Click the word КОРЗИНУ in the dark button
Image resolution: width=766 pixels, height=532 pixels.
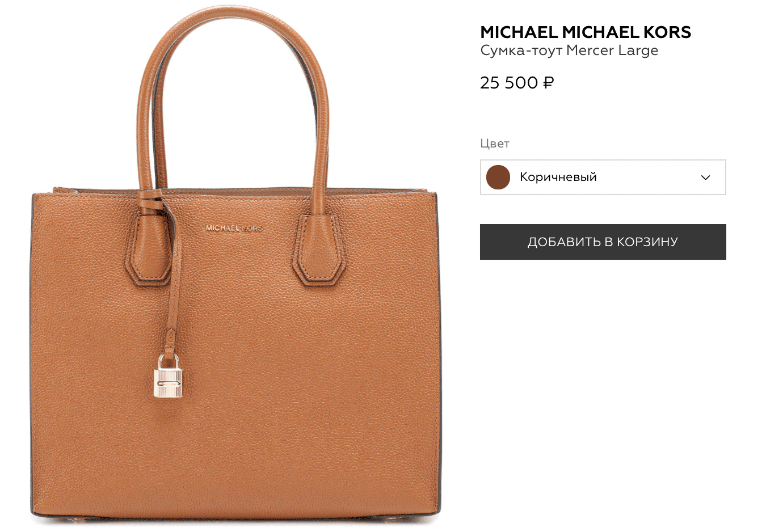[x=647, y=242]
